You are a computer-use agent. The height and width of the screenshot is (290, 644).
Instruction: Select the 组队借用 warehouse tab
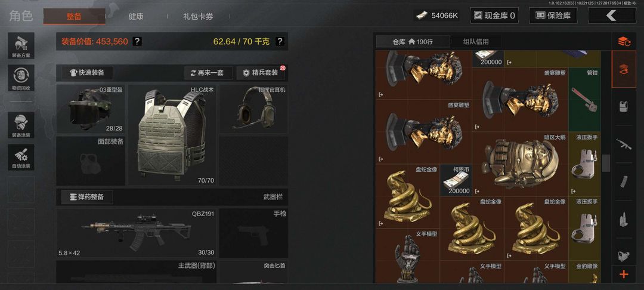point(476,42)
